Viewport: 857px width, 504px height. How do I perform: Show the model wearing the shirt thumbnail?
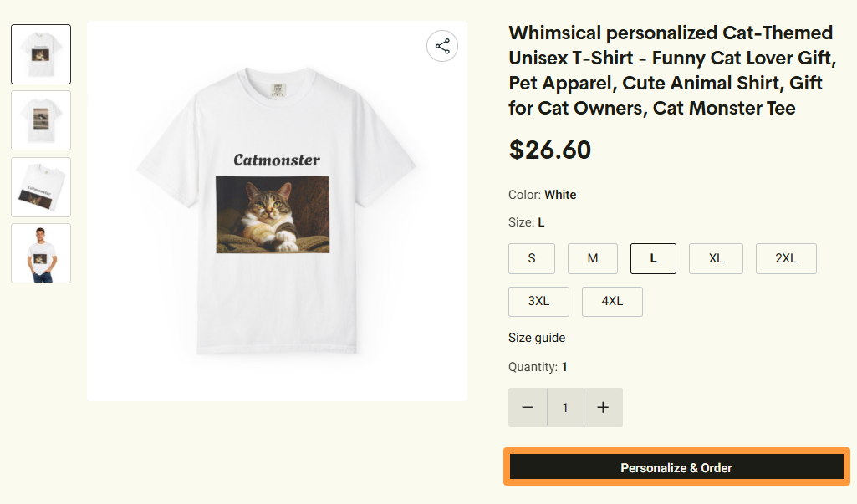click(40, 252)
